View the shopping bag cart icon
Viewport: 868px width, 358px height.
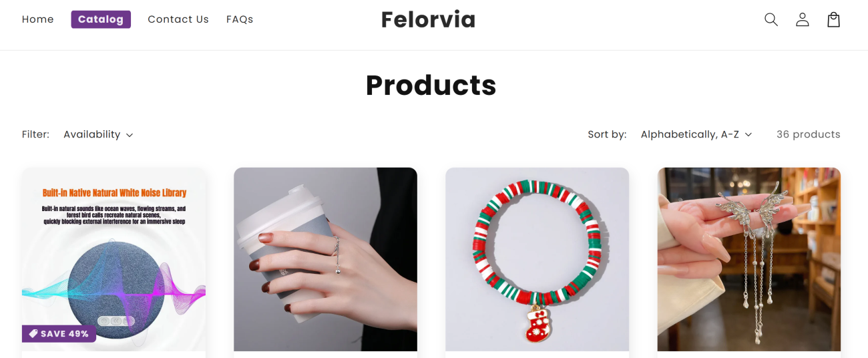point(833,19)
